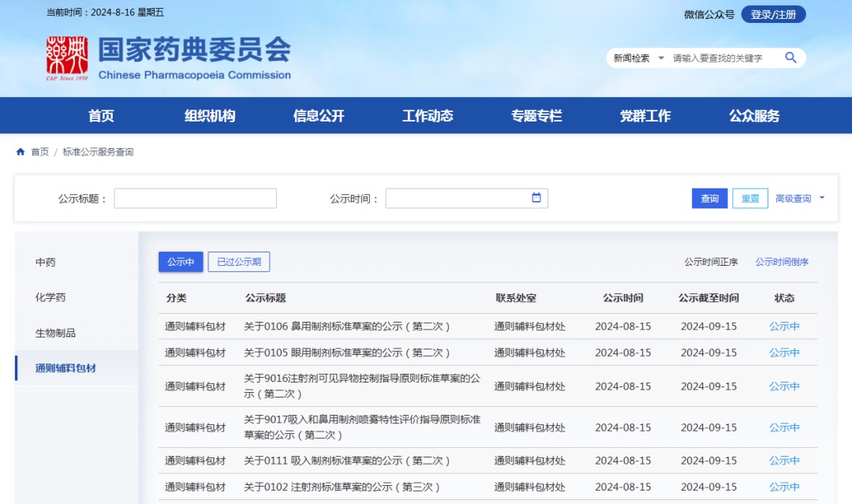Image resolution: width=852 pixels, height=504 pixels.
Task: Sort by 公示时间正序
Action: 711,262
